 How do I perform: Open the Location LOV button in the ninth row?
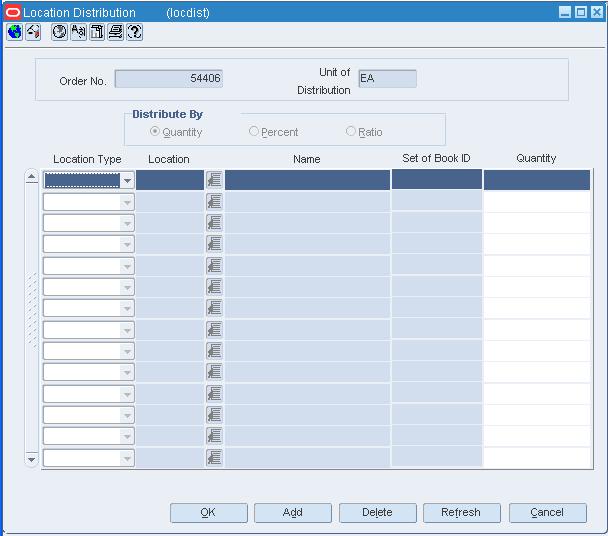tap(214, 351)
